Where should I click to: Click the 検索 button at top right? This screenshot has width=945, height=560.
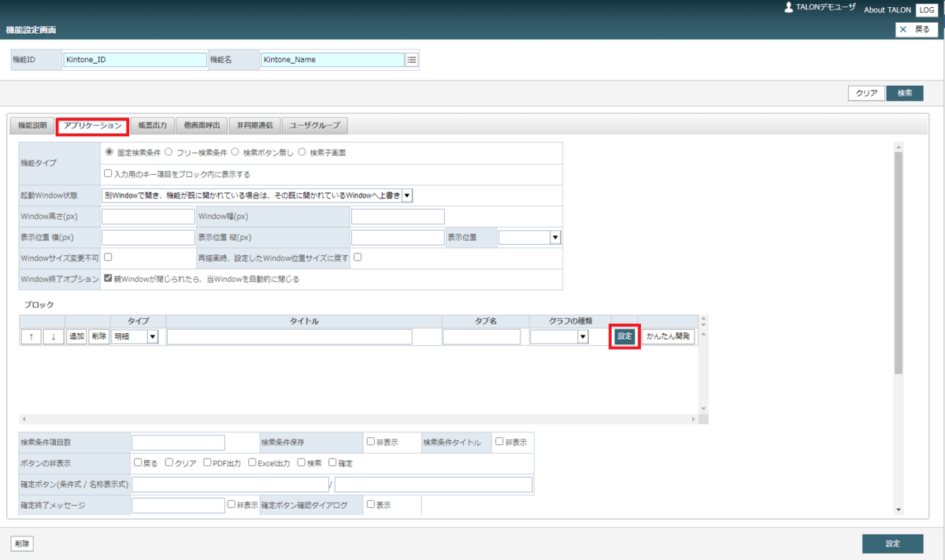905,93
